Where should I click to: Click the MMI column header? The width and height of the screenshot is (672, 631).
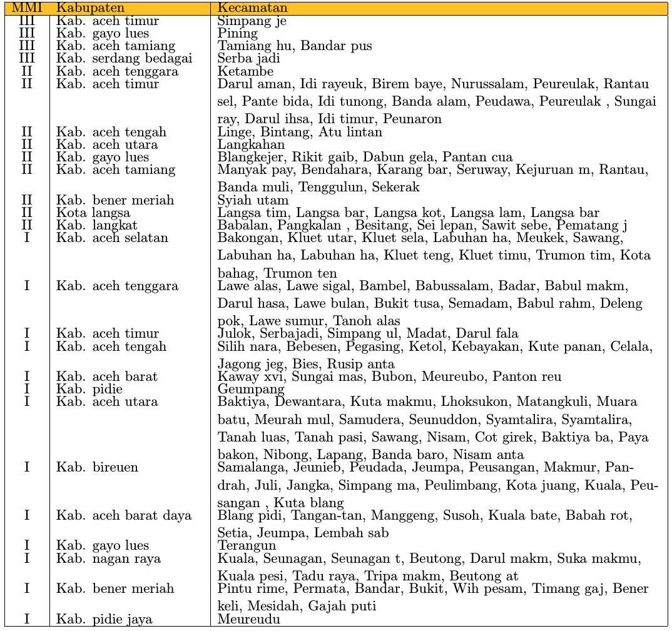click(26, 8)
